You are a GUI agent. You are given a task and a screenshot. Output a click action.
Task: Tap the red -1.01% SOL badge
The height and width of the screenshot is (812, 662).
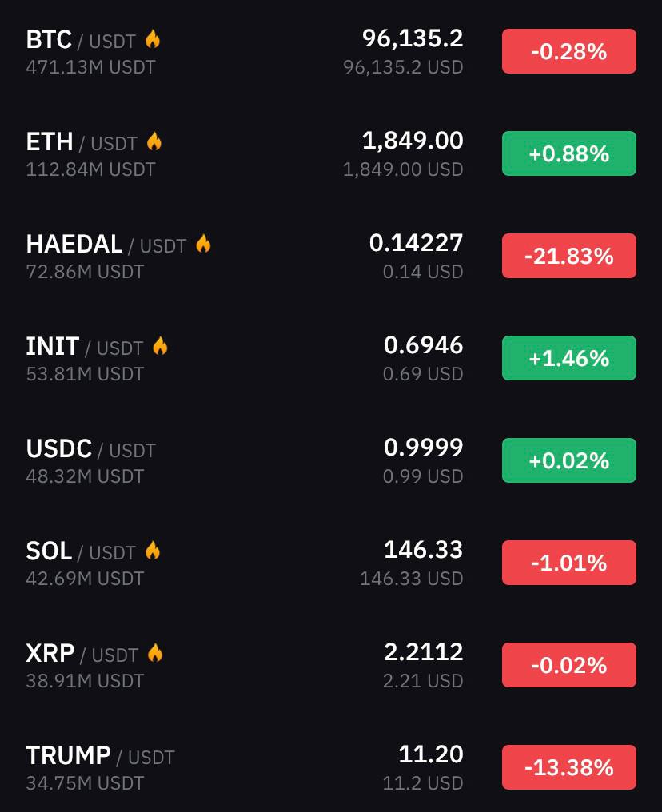(568, 563)
